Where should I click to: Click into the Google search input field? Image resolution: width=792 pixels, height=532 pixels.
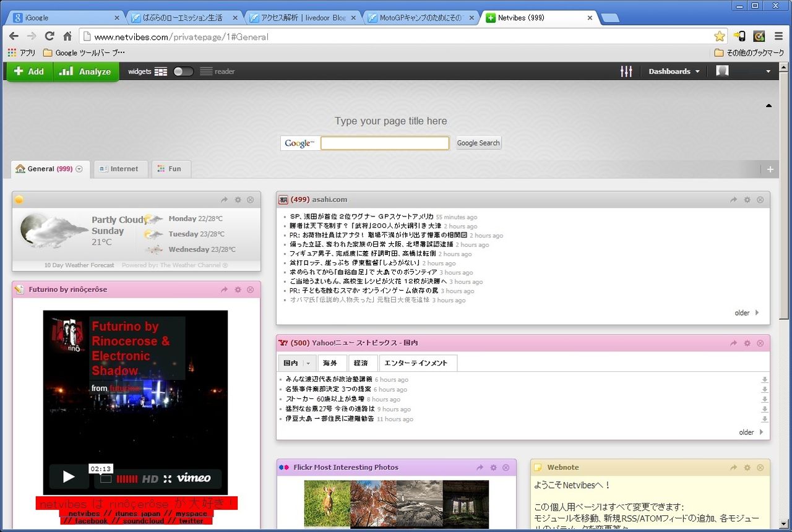click(x=384, y=144)
